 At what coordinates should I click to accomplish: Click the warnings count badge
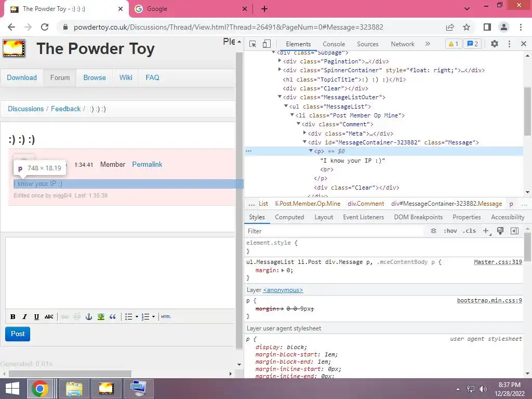pos(453,44)
